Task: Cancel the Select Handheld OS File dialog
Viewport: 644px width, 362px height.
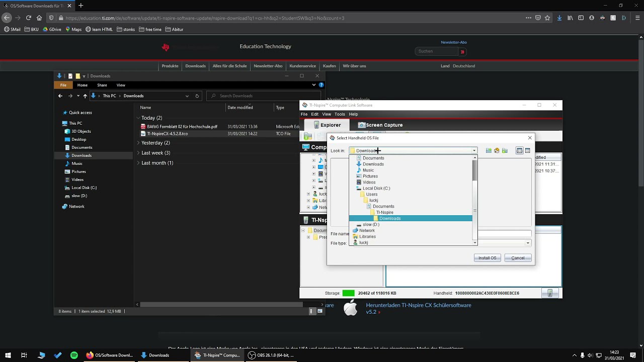Action: (x=518, y=258)
